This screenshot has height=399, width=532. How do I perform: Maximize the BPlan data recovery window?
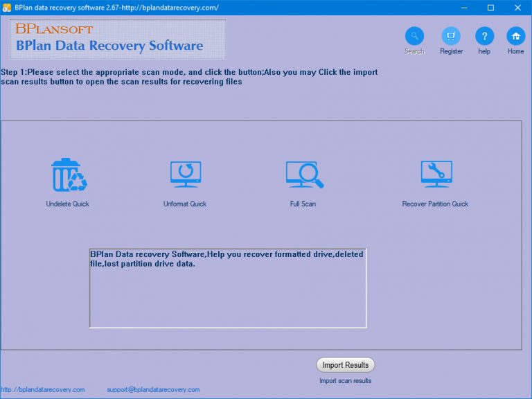tap(490, 8)
